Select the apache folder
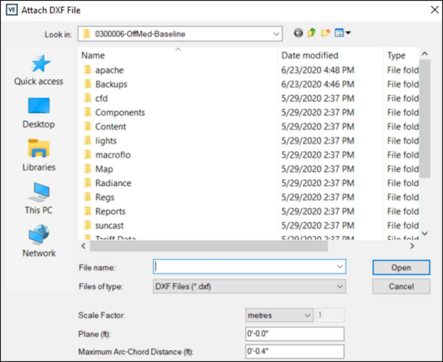This screenshot has height=362, width=443. click(109, 70)
